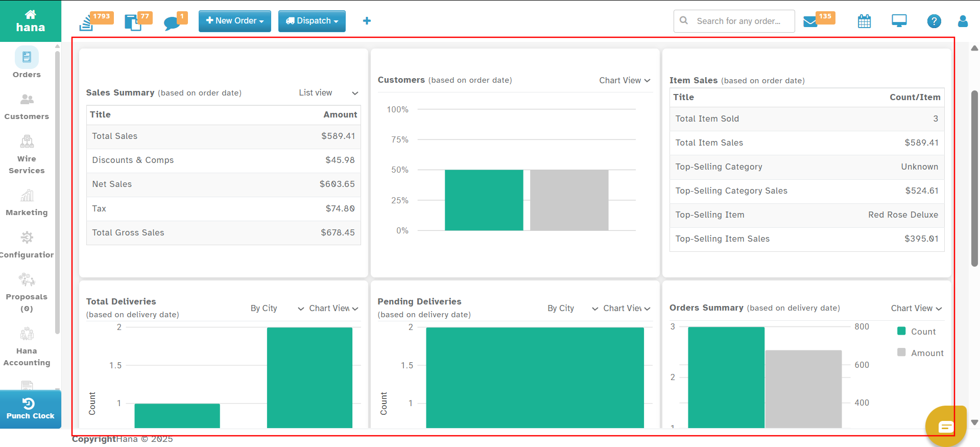This screenshot has height=447, width=980.
Task: Click the Count/Item column header
Action: [915, 98]
